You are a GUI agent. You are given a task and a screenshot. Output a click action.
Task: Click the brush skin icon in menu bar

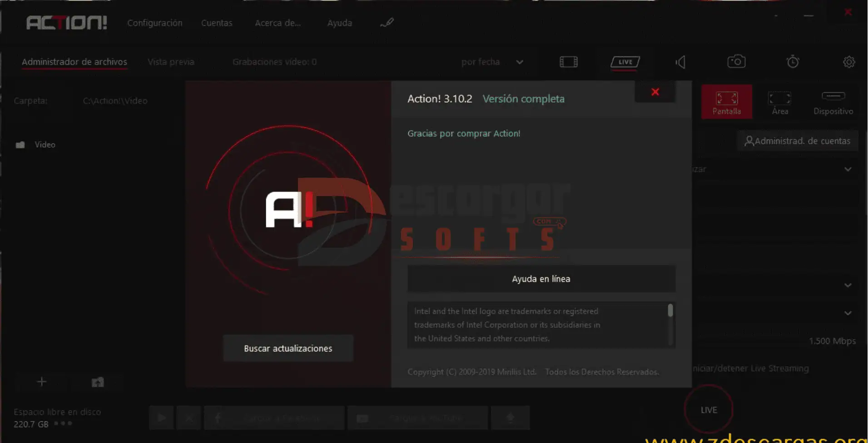pyautogui.click(x=387, y=22)
